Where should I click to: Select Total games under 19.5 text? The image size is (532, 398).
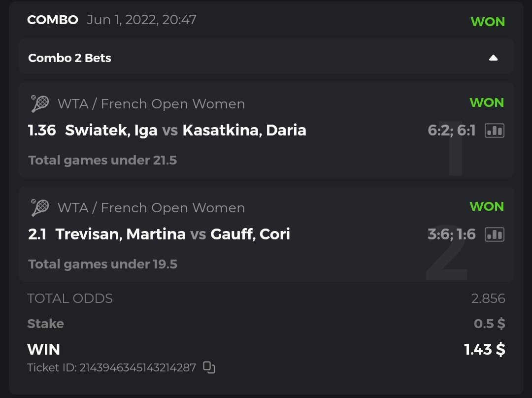point(102,265)
